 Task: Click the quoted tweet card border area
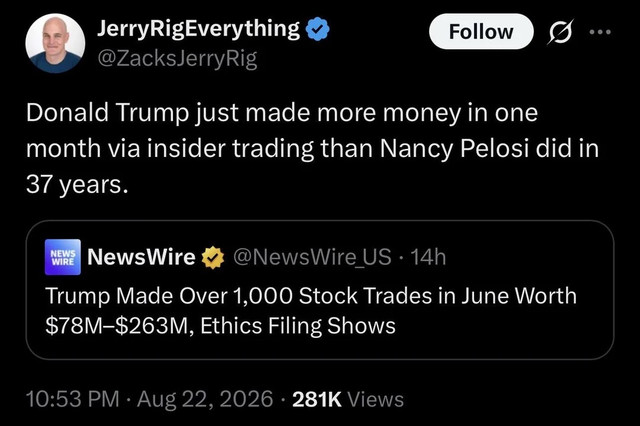tap(320, 290)
